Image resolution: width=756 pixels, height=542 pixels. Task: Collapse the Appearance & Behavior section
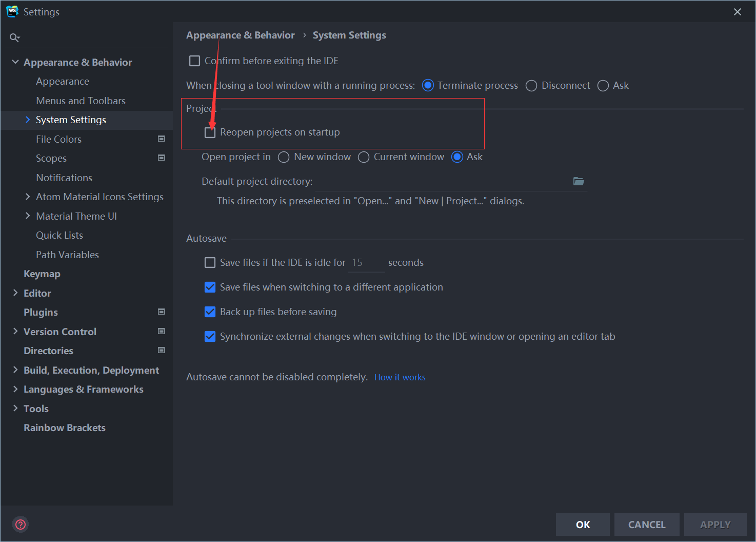tap(15, 62)
